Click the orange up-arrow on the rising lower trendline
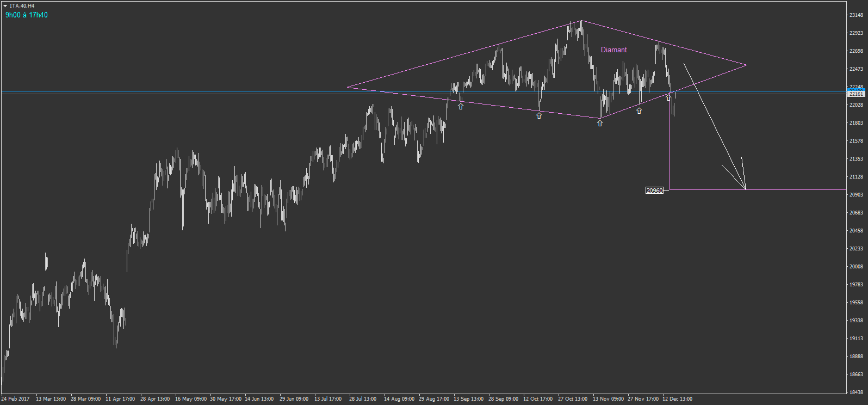868x405 pixels. (639, 111)
